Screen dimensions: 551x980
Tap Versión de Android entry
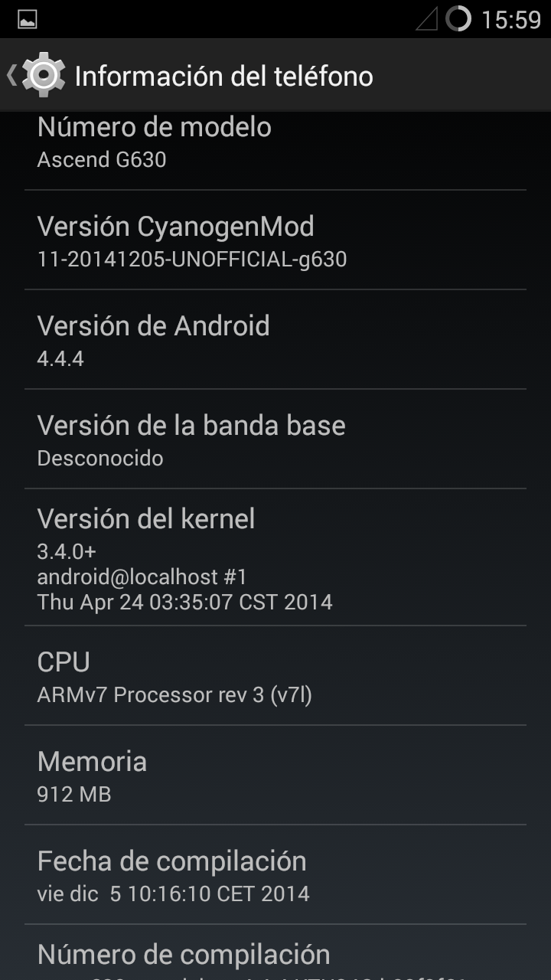[275, 339]
